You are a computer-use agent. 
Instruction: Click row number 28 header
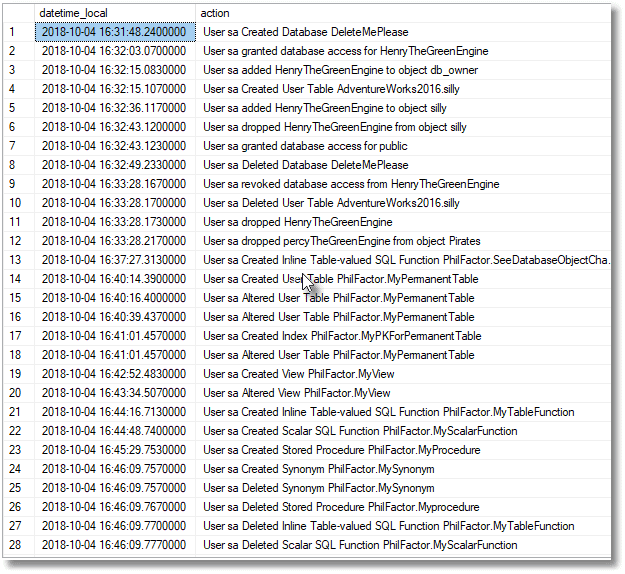click(19, 545)
